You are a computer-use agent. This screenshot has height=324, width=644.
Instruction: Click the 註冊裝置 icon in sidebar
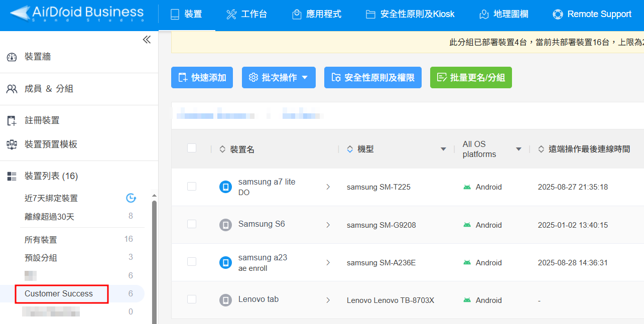tap(12, 120)
